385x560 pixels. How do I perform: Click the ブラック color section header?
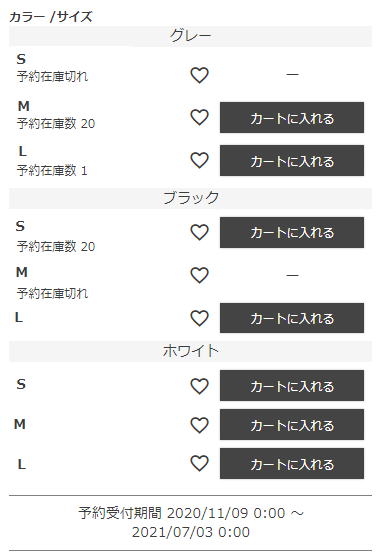(190, 198)
